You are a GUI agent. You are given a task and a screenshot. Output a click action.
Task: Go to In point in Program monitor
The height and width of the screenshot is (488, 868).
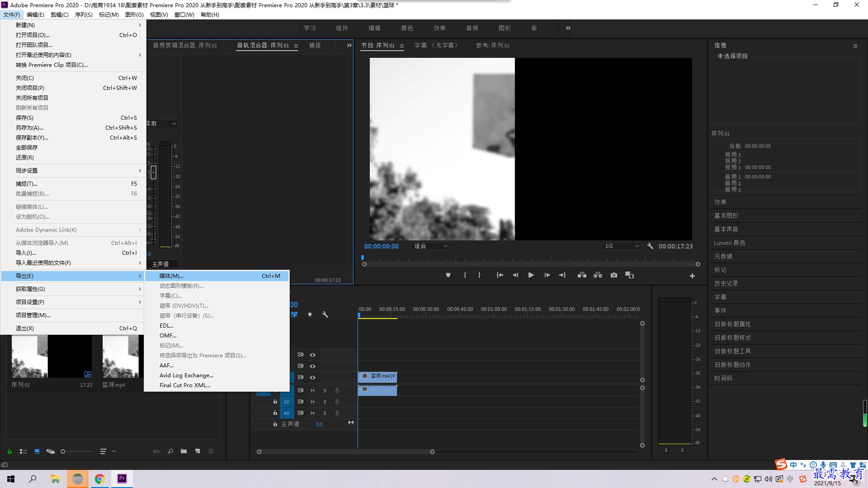pos(500,275)
